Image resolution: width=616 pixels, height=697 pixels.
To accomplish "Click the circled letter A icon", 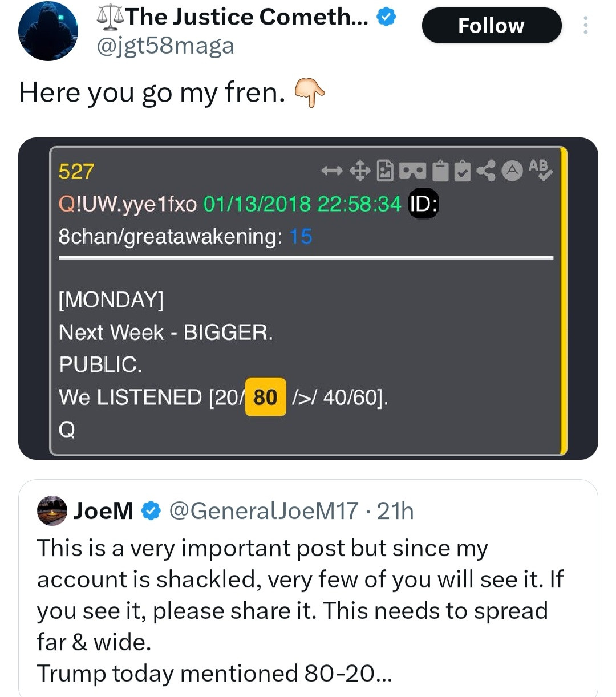I will click(x=513, y=170).
